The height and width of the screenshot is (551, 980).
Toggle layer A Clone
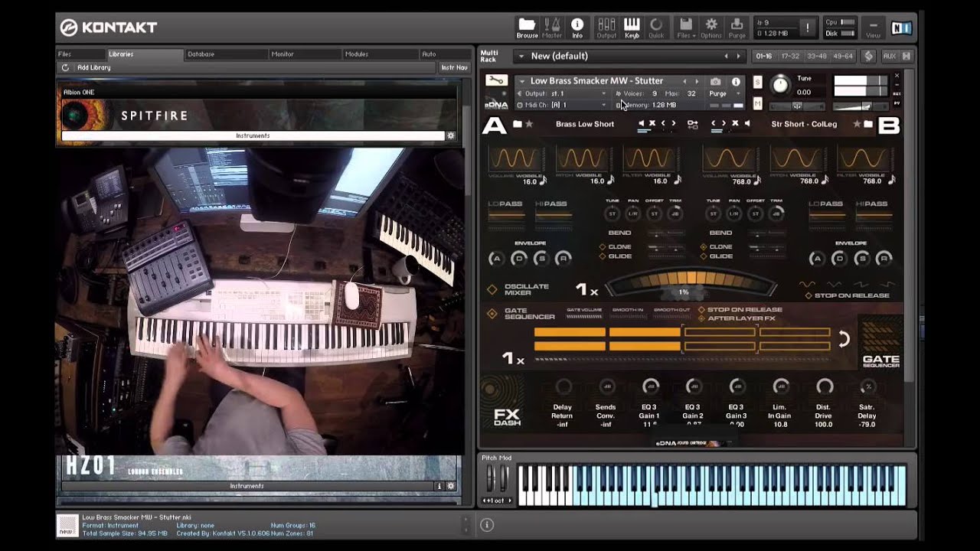point(603,247)
